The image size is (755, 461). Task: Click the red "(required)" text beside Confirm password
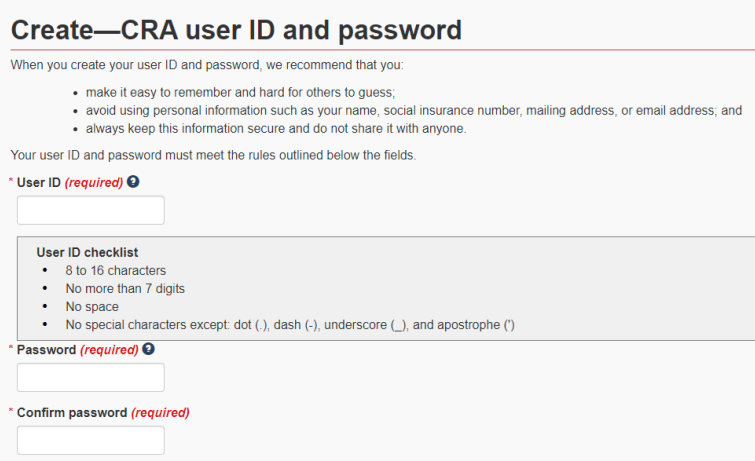point(160,412)
